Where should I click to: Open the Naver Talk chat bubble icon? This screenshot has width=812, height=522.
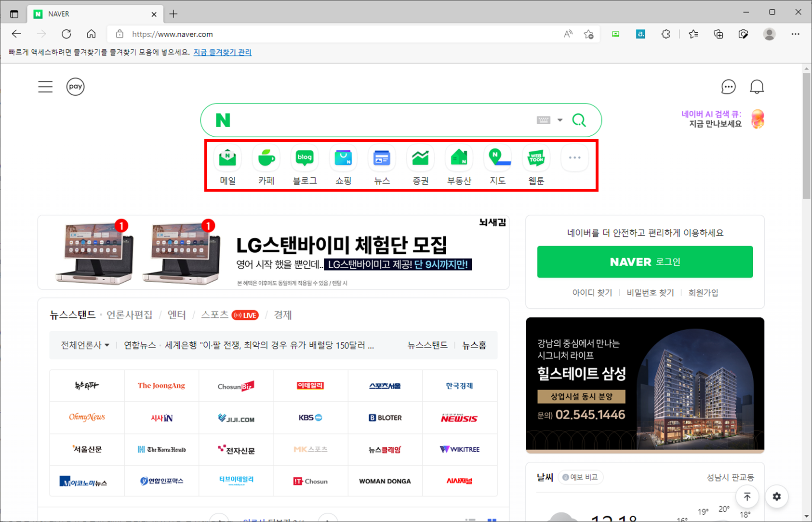click(x=728, y=87)
